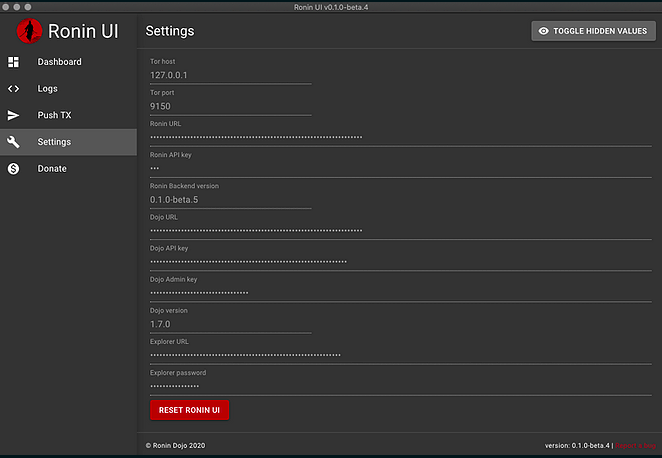The height and width of the screenshot is (458, 662).
Task: Open the Dashboard menu item
Action: (x=68, y=62)
